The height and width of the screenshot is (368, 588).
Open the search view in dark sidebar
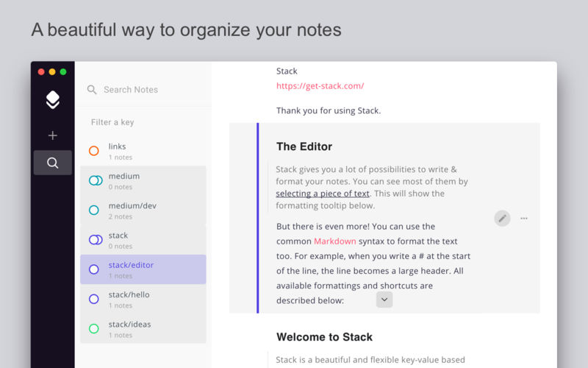(52, 163)
